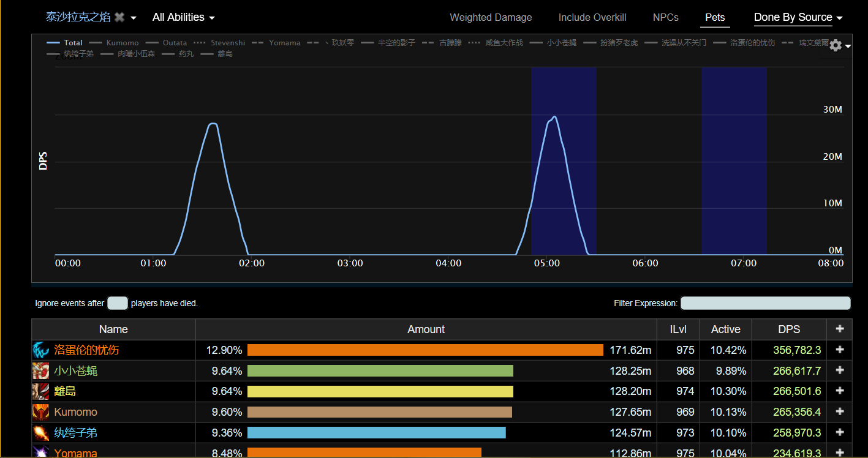The width and height of the screenshot is (868, 458).
Task: Expand details plus icon for 洛蛋伦的忧伤 row
Action: pyautogui.click(x=839, y=350)
